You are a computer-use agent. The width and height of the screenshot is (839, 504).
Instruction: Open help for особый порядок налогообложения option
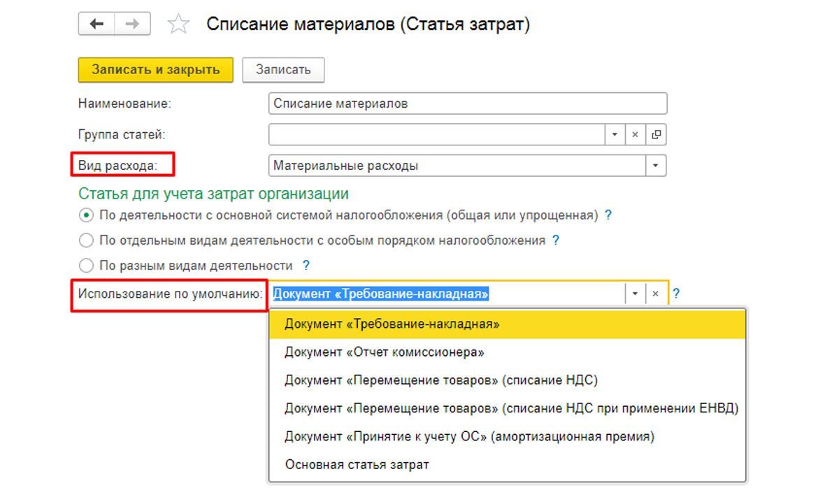pos(556,240)
